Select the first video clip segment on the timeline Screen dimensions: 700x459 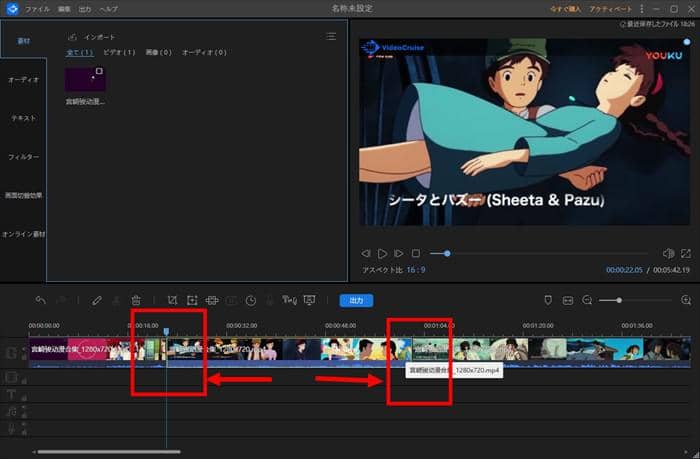pos(98,353)
